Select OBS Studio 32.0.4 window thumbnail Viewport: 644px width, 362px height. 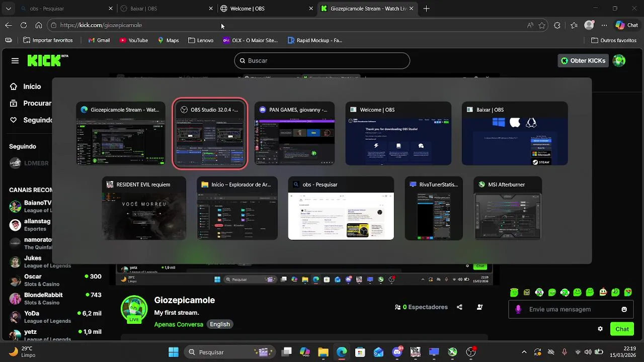tap(210, 133)
